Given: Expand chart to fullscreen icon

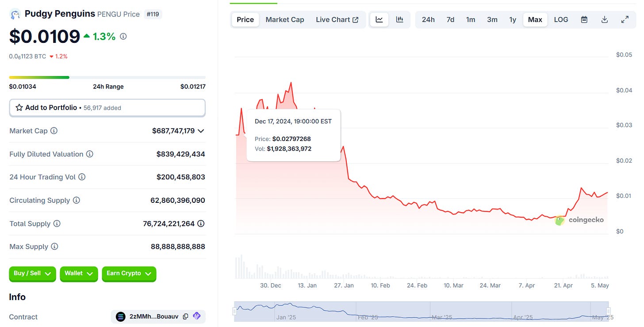Looking at the screenshot, I should tap(625, 19).
